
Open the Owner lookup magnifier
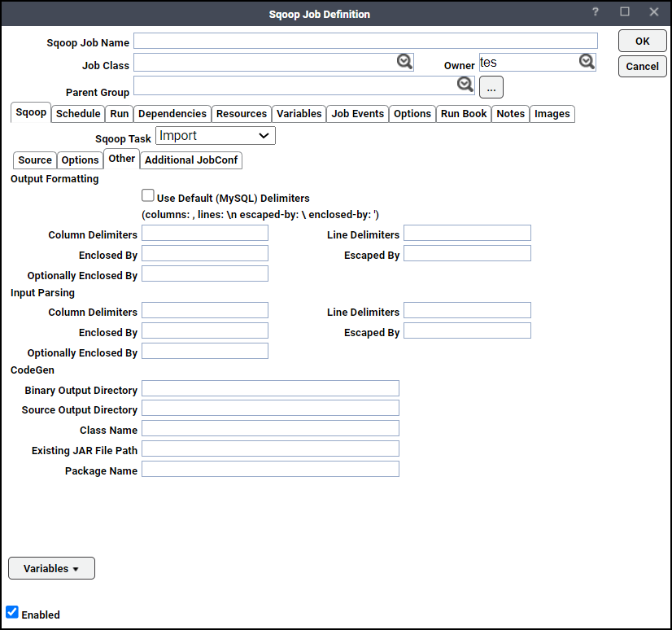pos(587,62)
